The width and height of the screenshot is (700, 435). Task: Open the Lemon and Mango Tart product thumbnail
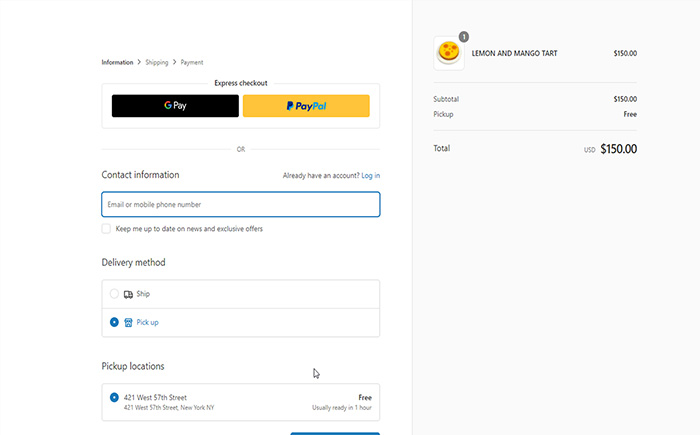coord(449,53)
